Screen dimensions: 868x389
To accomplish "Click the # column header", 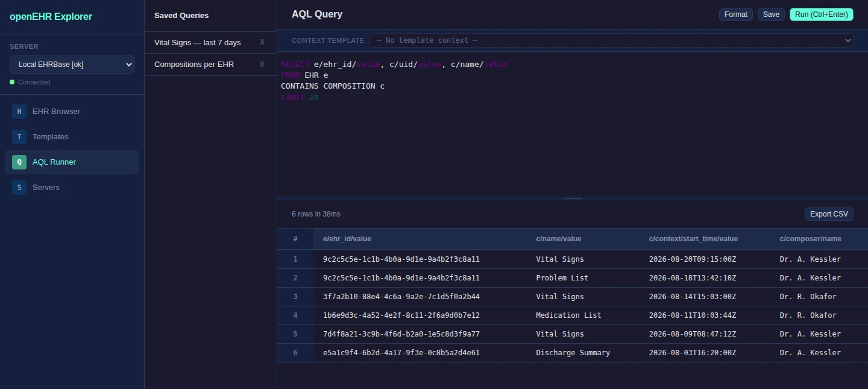I will [x=295, y=239].
